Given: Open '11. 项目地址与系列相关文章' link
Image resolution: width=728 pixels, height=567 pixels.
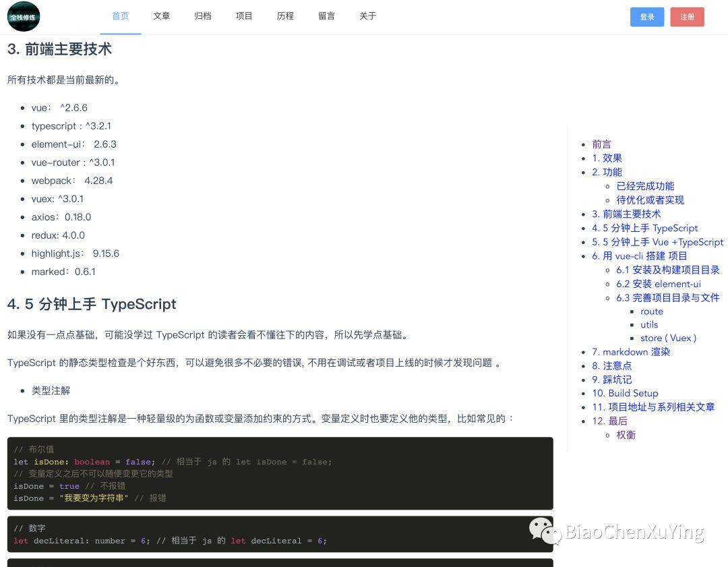Looking at the screenshot, I should coord(653,407).
